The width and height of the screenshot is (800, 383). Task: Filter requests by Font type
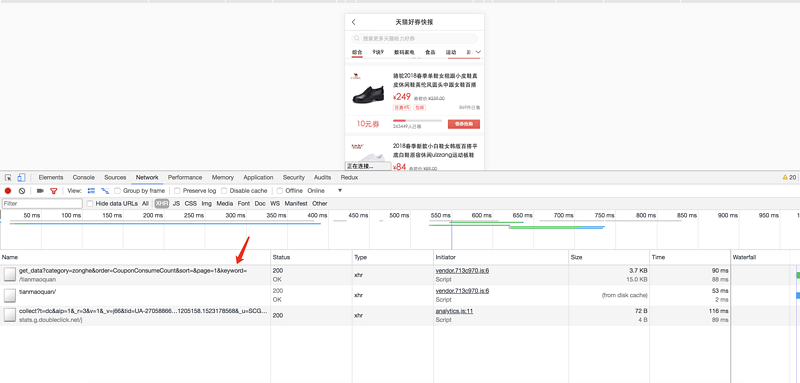(x=244, y=203)
